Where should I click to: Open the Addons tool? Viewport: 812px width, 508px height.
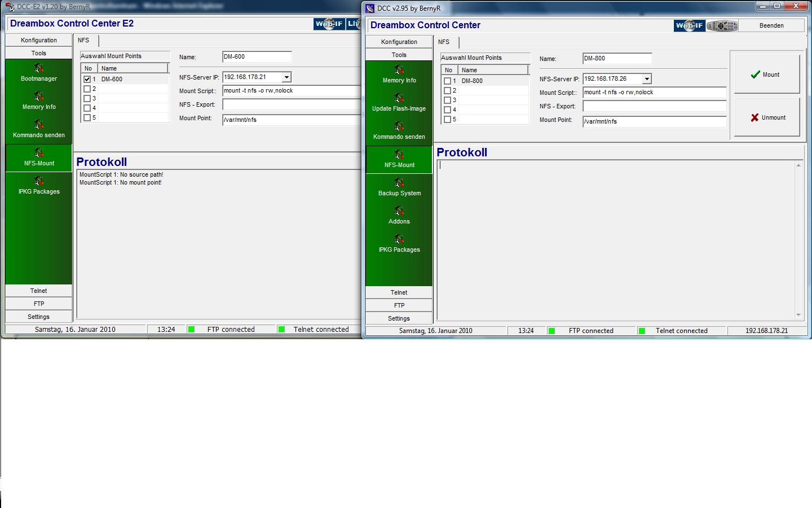tap(399, 216)
